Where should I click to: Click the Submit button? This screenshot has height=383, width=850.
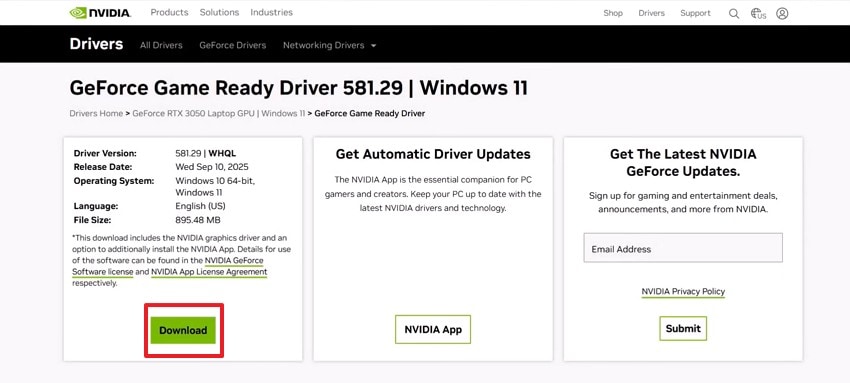tap(683, 328)
